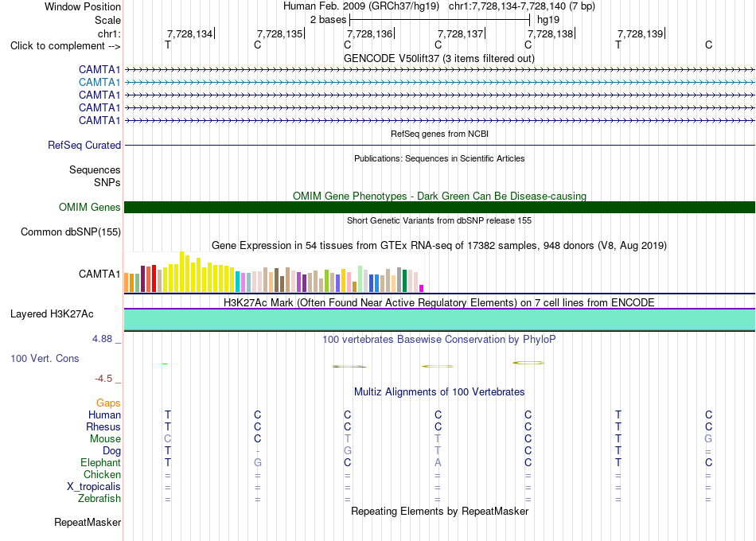Viewport: 756px width, 541px height.
Task: Click the chr1: ruler label
Action: pos(109,33)
